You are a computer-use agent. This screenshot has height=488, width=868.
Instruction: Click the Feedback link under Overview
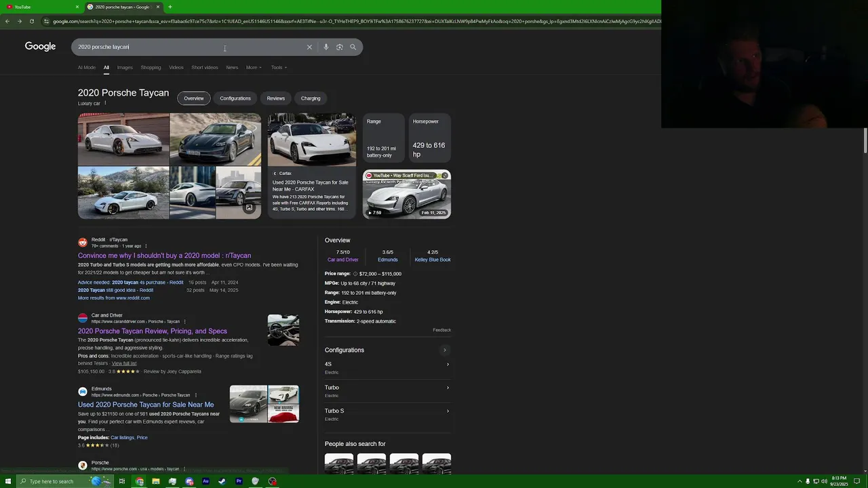tap(442, 330)
